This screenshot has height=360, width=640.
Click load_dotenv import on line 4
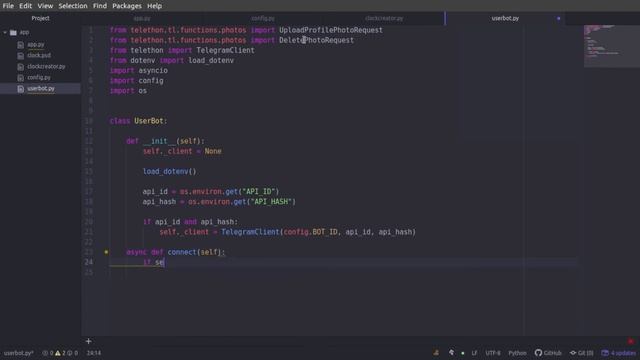click(211, 60)
